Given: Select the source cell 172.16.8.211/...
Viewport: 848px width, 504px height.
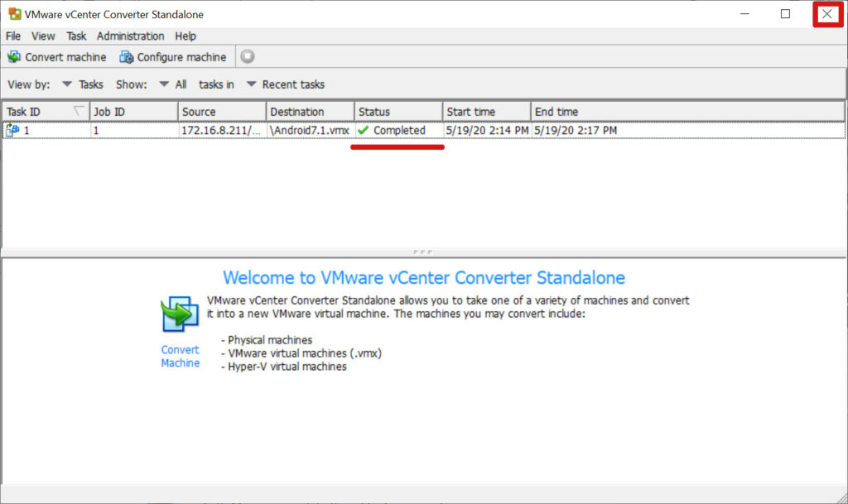Looking at the screenshot, I should tap(220, 130).
